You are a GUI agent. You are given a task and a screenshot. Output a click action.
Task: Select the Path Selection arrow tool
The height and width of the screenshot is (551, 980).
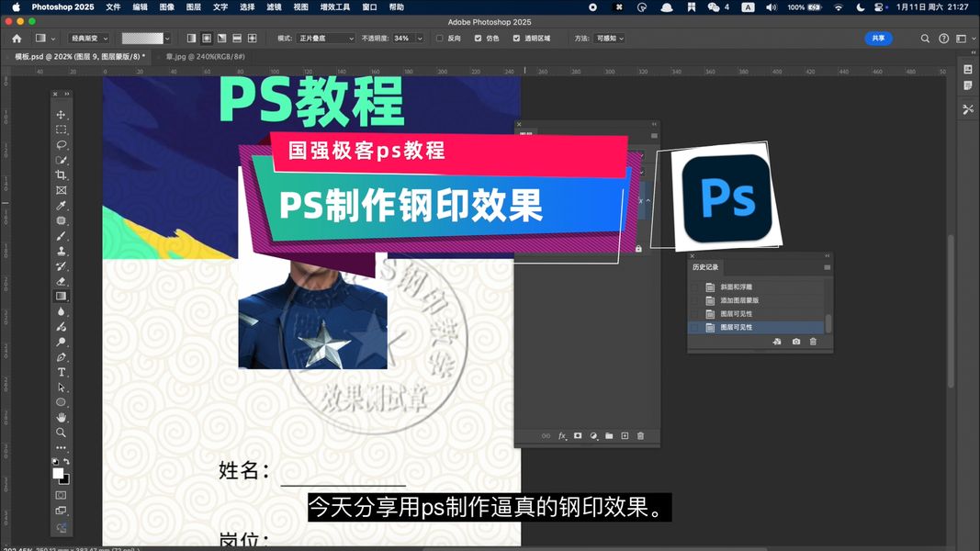[61, 388]
